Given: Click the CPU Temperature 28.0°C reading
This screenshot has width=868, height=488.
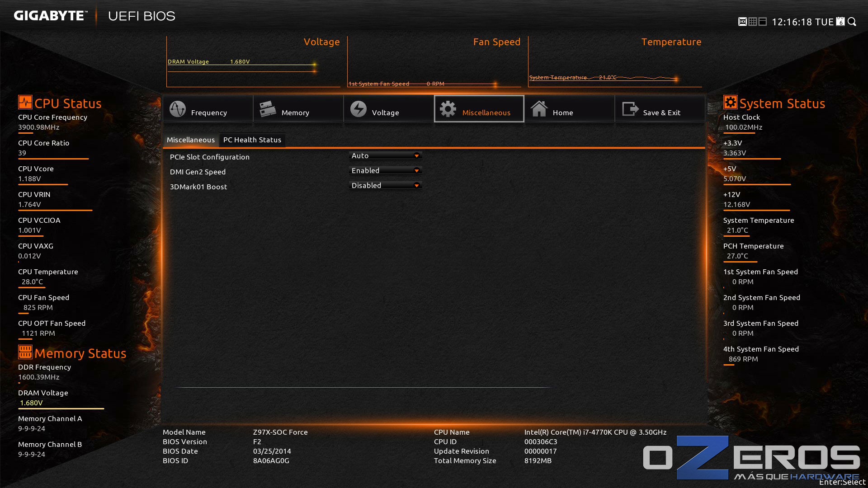Looking at the screenshot, I should pos(33,282).
